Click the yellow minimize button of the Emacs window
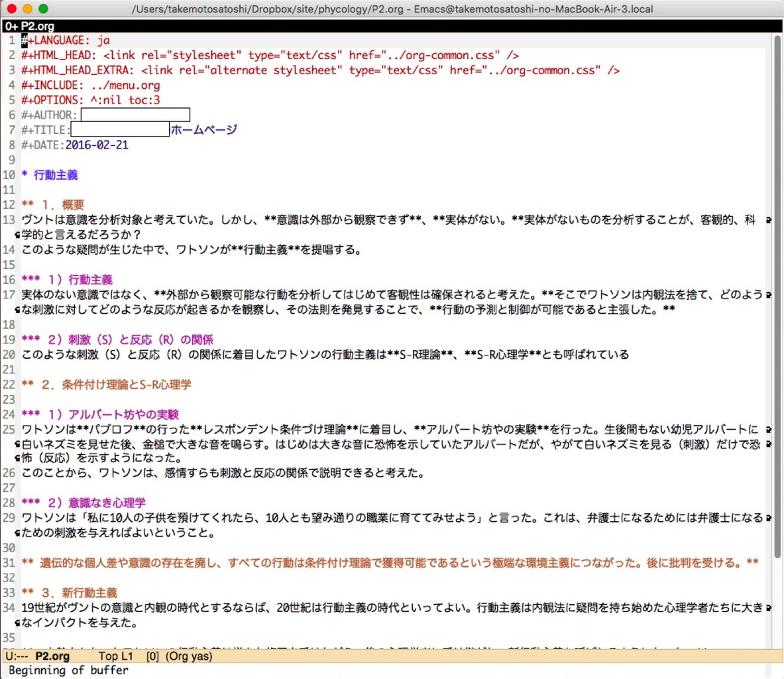This screenshot has height=679, width=784. [27, 9]
